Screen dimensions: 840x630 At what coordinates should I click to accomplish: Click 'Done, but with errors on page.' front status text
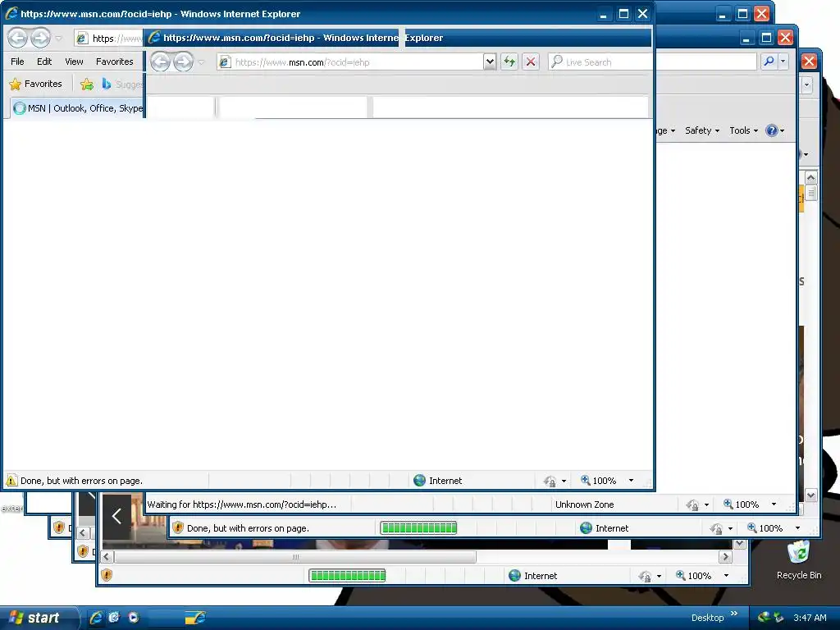[x=81, y=481]
